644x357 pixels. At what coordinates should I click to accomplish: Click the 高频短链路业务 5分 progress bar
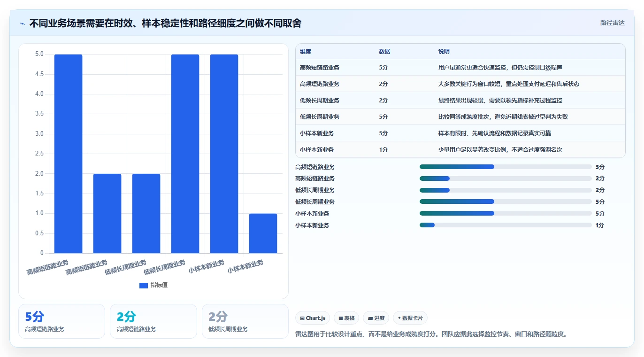506,167
